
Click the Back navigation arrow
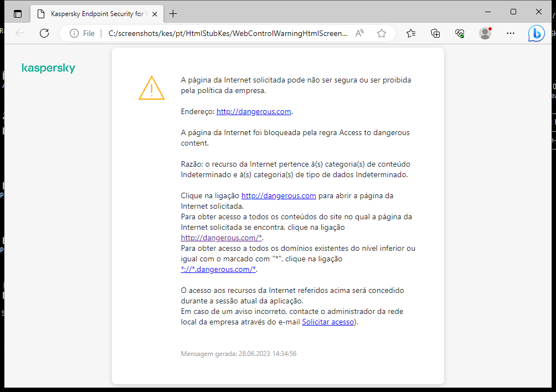point(20,33)
